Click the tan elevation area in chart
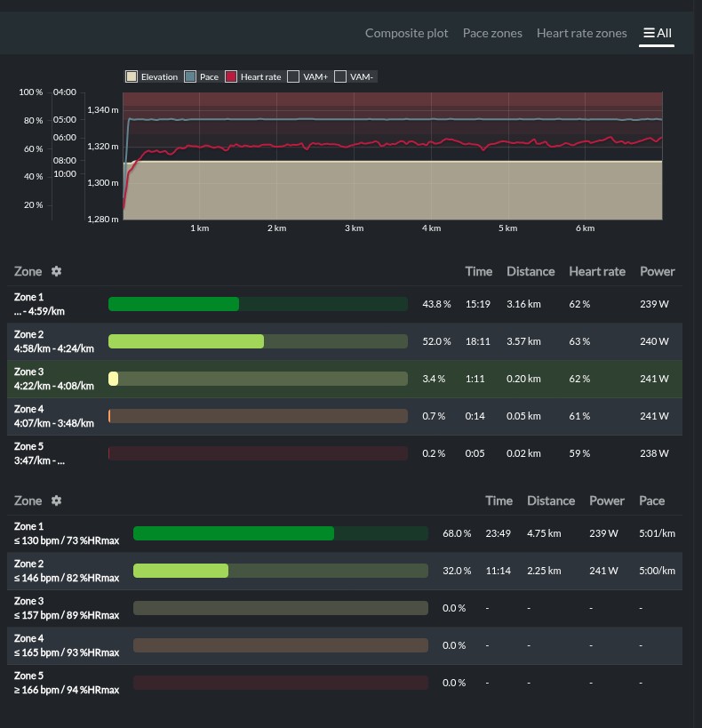The image size is (702, 728). (x=393, y=190)
